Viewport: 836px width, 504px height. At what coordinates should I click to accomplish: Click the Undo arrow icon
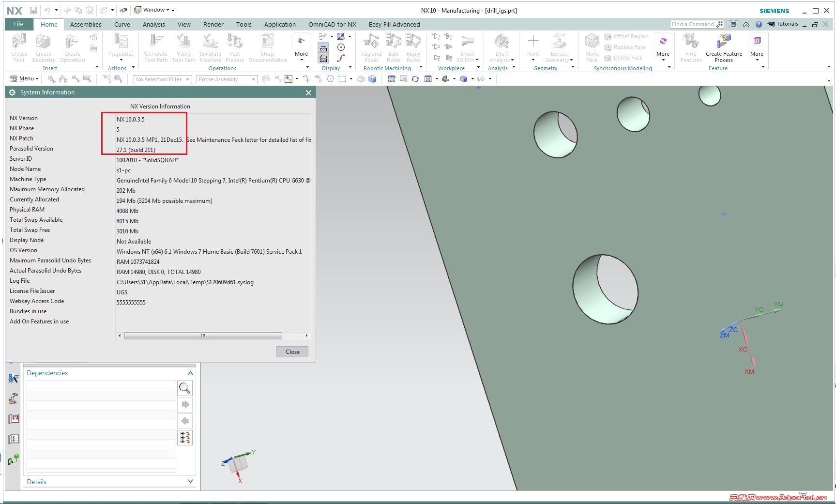click(x=47, y=10)
